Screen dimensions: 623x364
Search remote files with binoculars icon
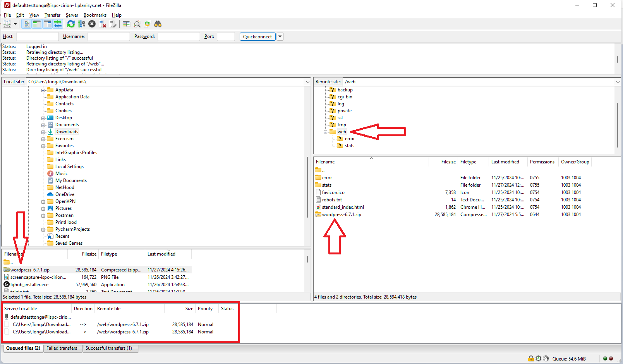tap(158, 24)
